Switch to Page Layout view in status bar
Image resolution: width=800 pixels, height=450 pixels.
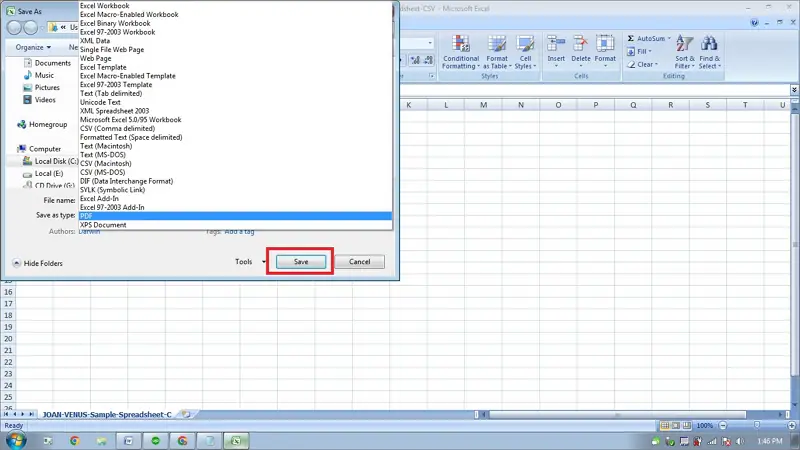[x=676, y=426]
